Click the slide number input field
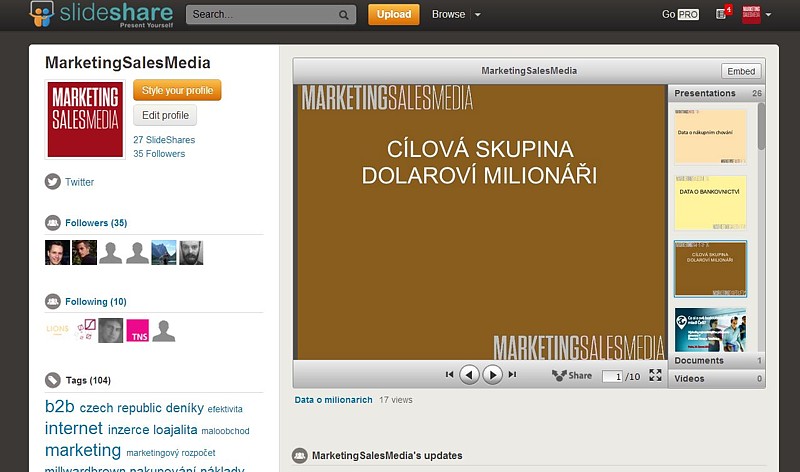 coord(612,377)
